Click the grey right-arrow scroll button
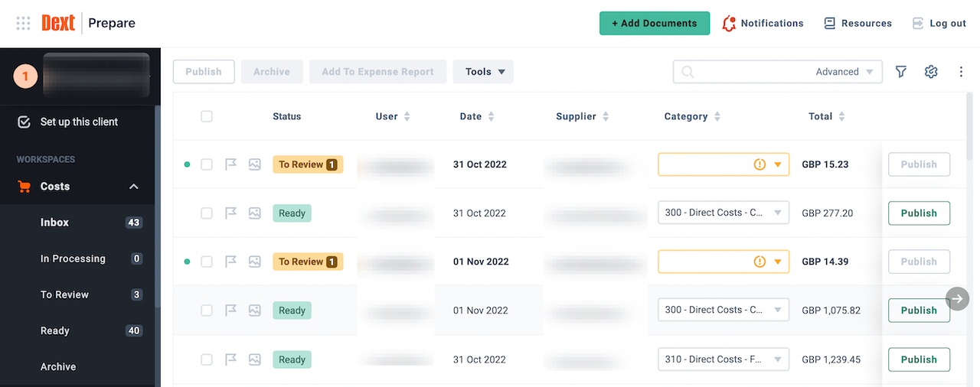The height and width of the screenshot is (387, 980). (957, 298)
